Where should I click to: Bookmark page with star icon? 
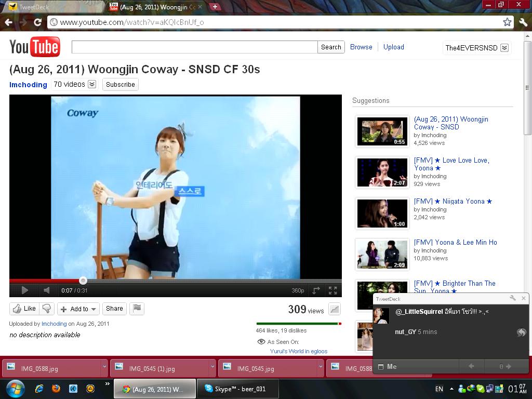[x=507, y=22]
